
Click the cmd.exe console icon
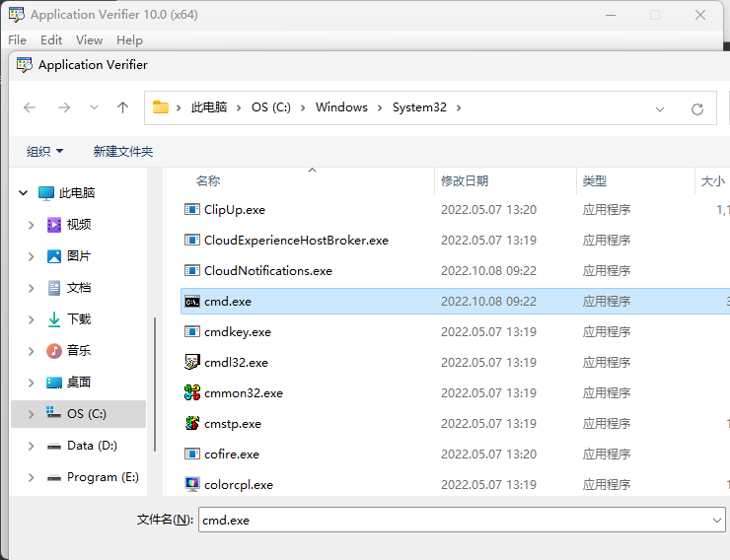[191, 302]
